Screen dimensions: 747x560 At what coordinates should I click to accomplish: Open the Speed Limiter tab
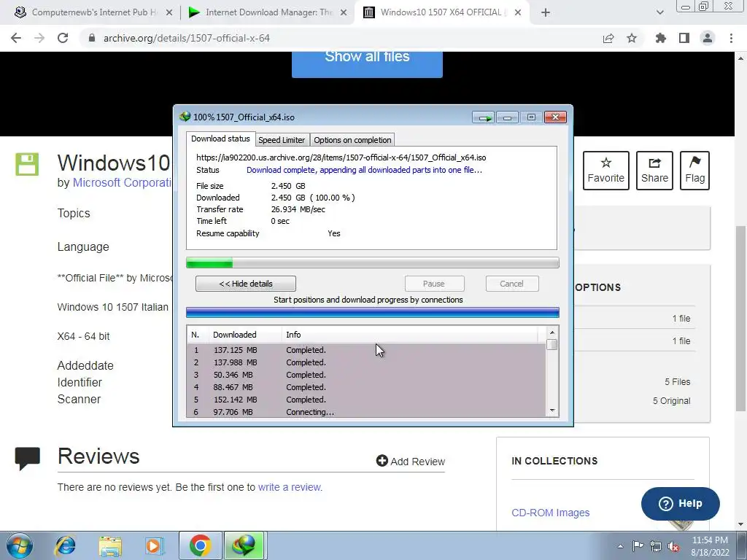click(282, 140)
